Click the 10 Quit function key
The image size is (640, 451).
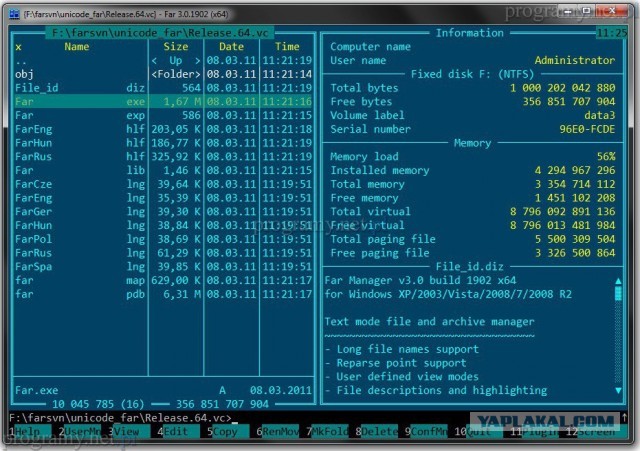478,431
